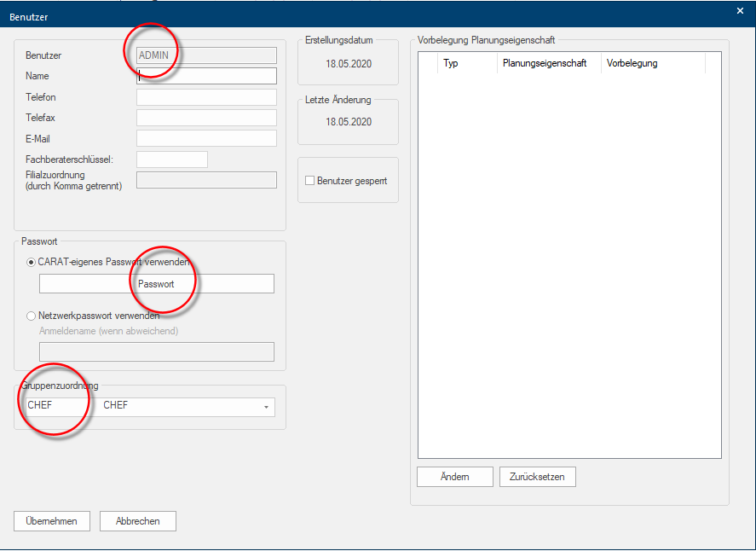This screenshot has width=756, height=551.
Task: Sort by the Typ column header
Action: 466,63
